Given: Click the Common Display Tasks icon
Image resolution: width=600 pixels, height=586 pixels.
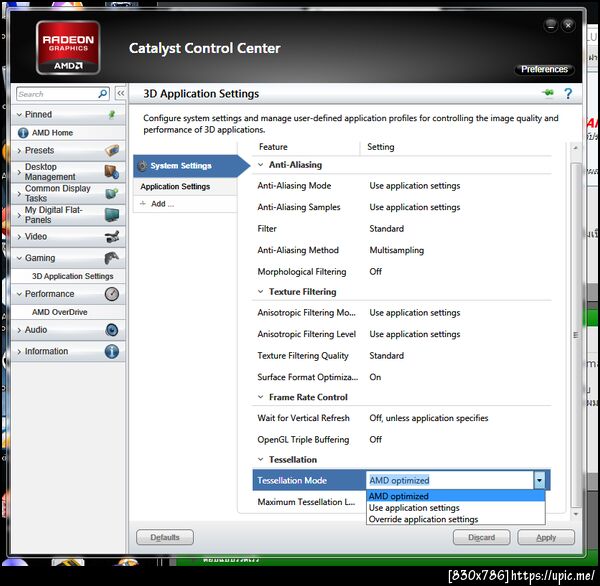Looking at the screenshot, I should pyautogui.click(x=112, y=193).
